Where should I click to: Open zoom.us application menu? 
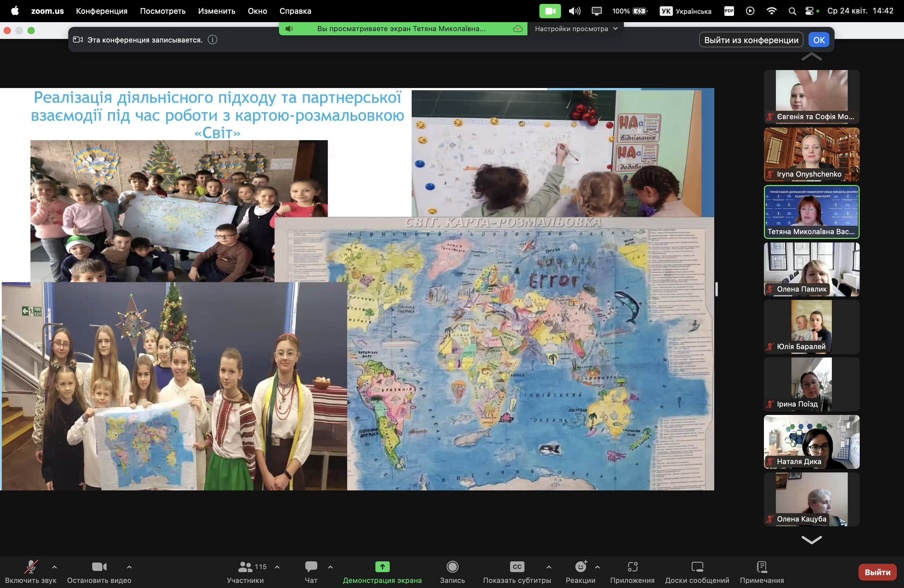point(47,11)
